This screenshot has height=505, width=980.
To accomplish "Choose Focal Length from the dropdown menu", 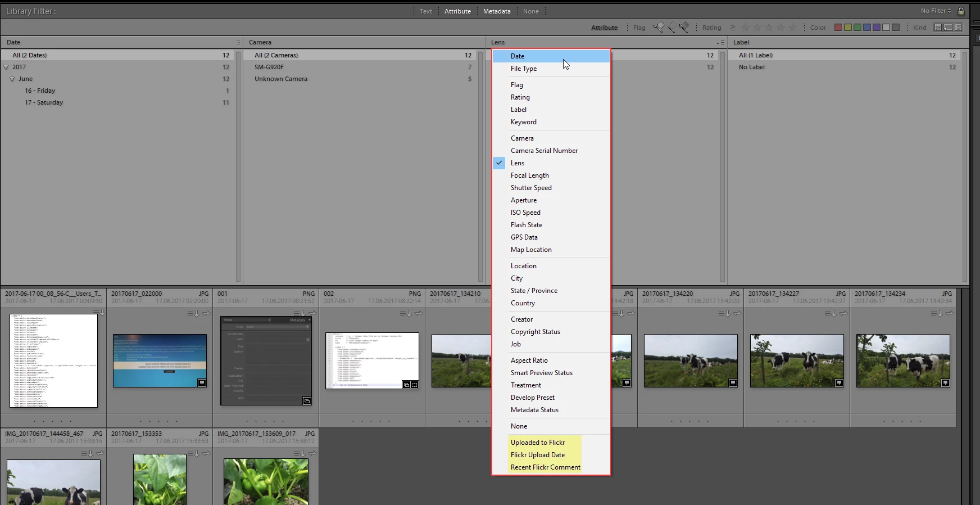I will 551,175.
